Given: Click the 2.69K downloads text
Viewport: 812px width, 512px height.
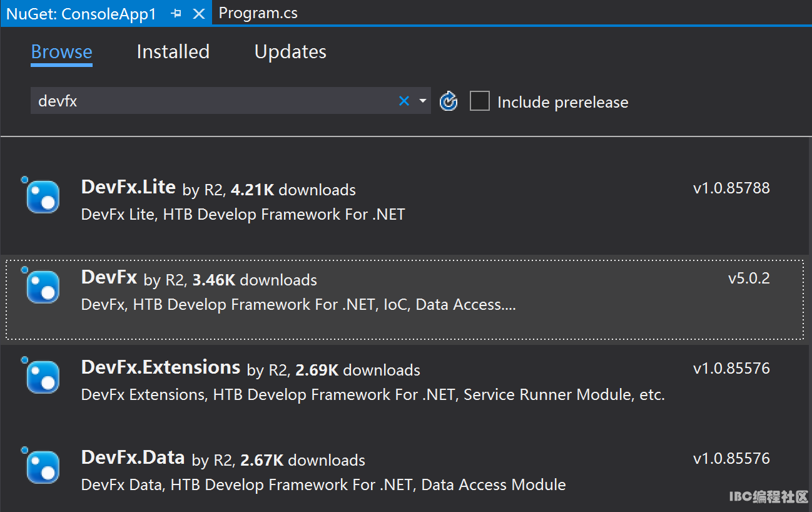Looking at the screenshot, I should (358, 370).
